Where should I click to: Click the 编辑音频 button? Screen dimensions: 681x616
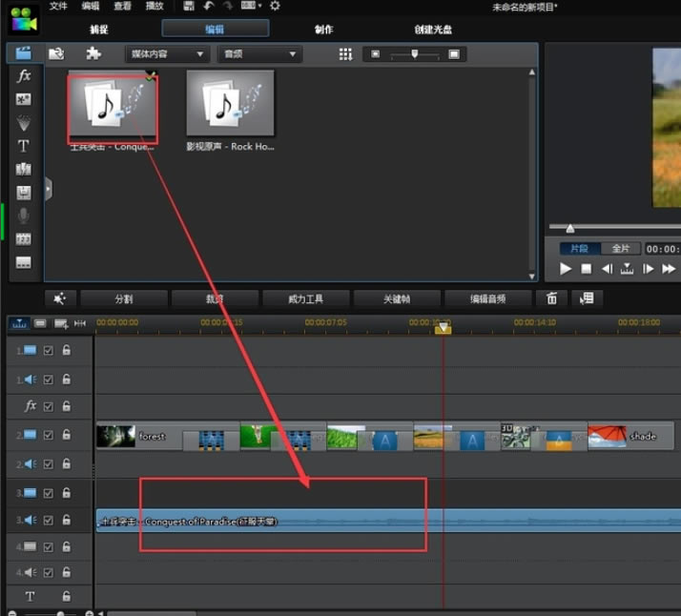pyautogui.click(x=487, y=298)
